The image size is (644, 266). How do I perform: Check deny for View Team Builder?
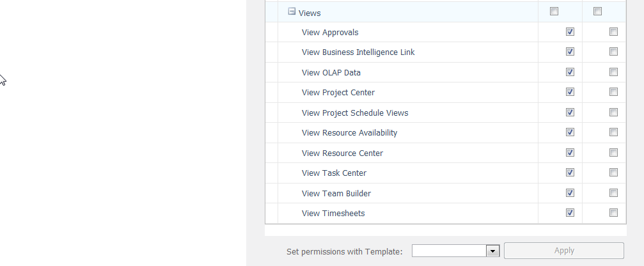click(x=613, y=192)
